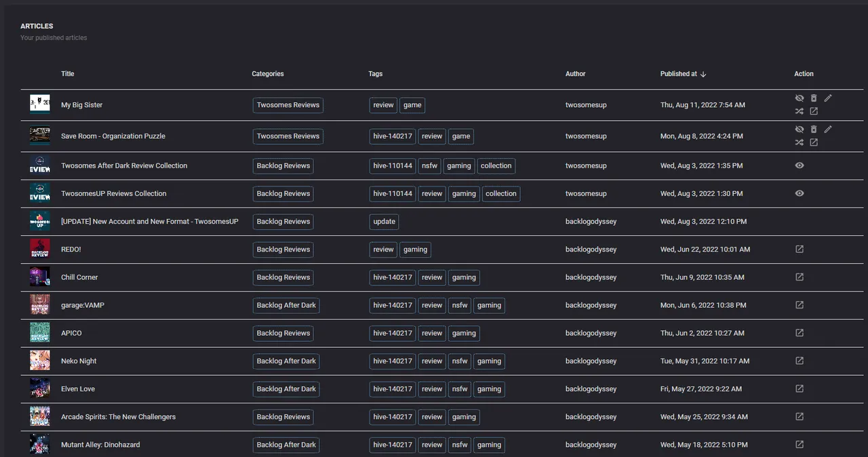This screenshot has width=868, height=457.
Task: Open Chill Corner article externally
Action: (800, 277)
